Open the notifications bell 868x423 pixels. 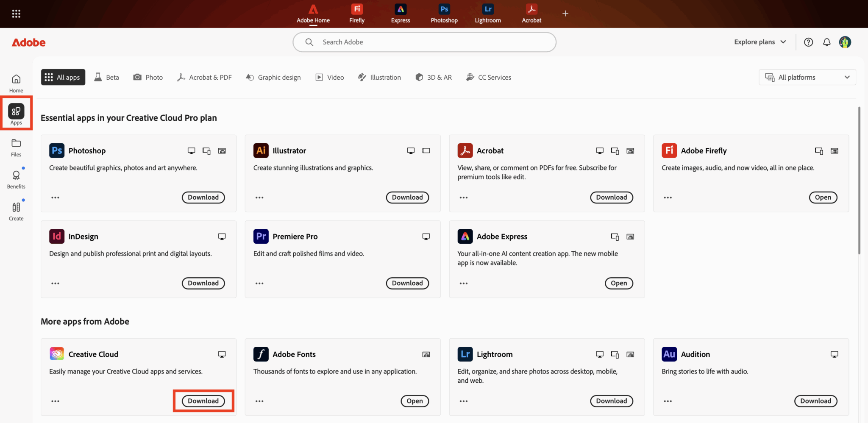826,42
